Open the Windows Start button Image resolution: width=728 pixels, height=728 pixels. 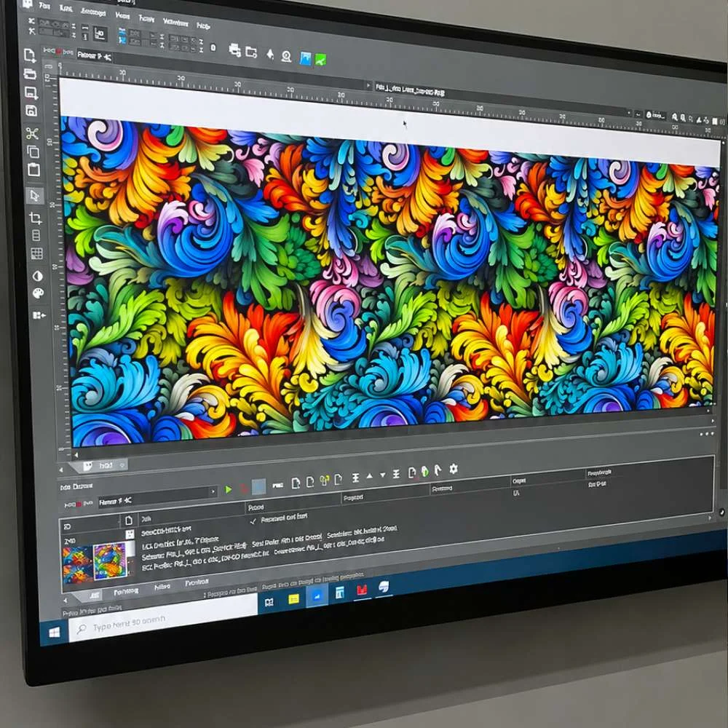(54, 633)
